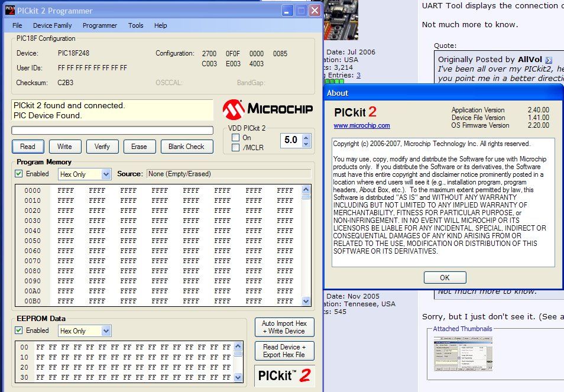
Task: Click configuration word 4003
Action: [x=257, y=64]
